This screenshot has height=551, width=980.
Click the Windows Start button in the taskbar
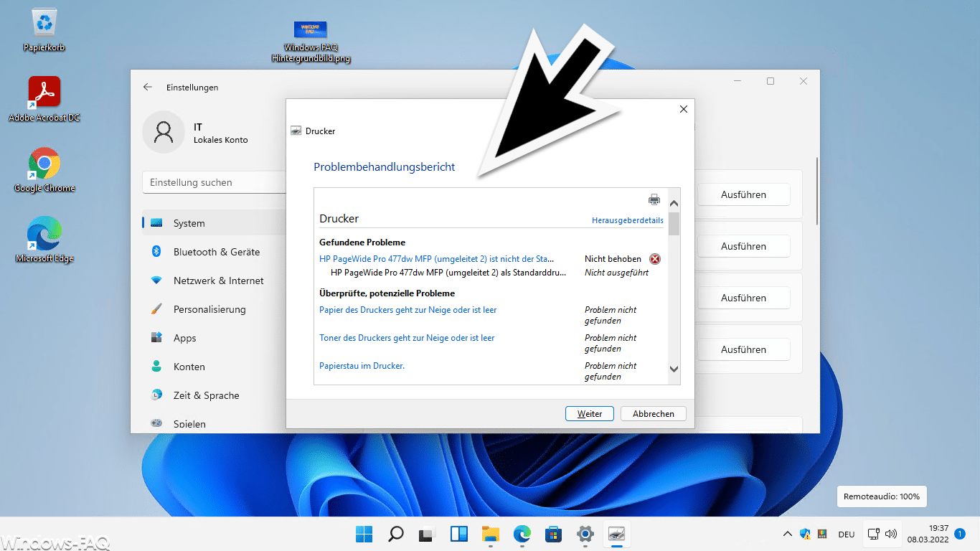point(364,534)
